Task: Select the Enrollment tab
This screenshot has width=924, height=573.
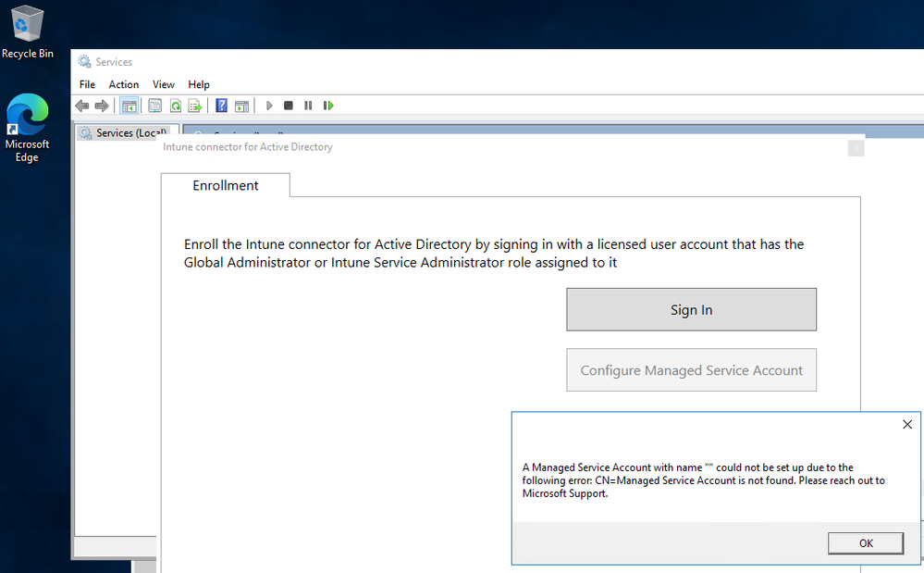Action: 225,185
